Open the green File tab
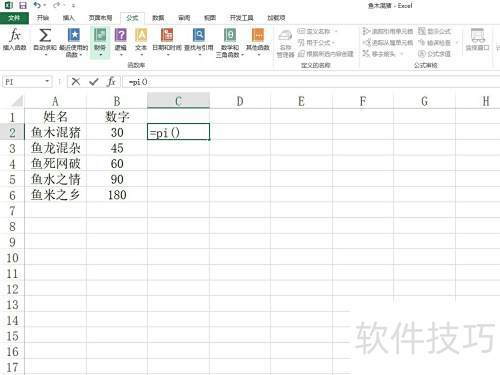The image size is (500, 375). (14, 18)
